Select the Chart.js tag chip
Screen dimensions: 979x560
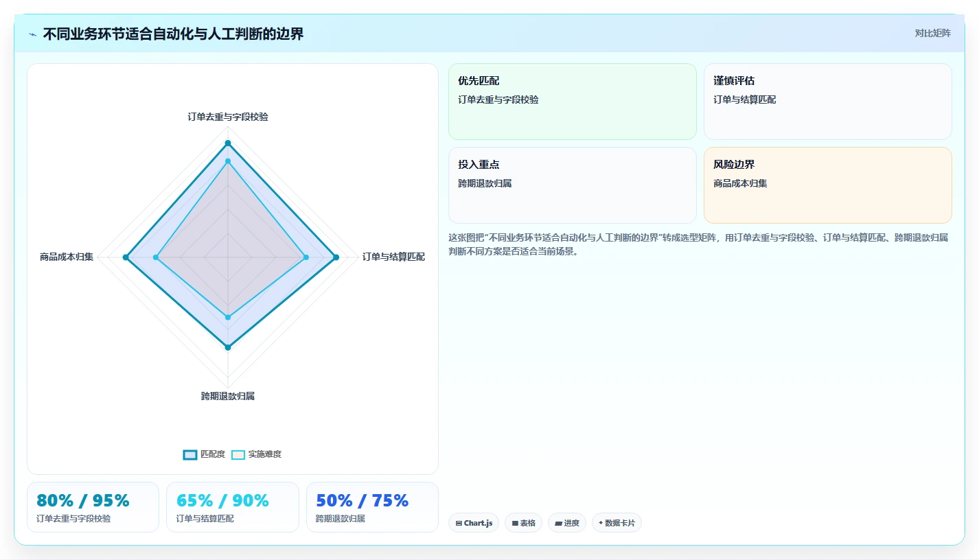[x=474, y=523]
